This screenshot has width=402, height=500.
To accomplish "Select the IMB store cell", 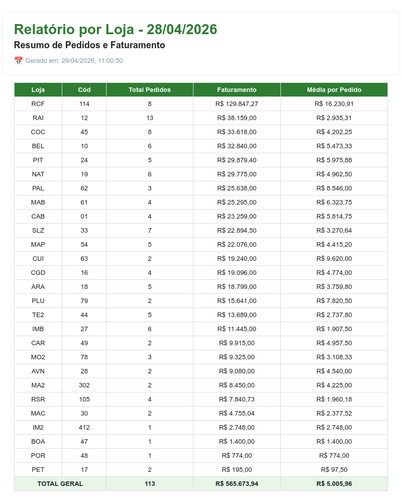I will [x=38, y=329].
